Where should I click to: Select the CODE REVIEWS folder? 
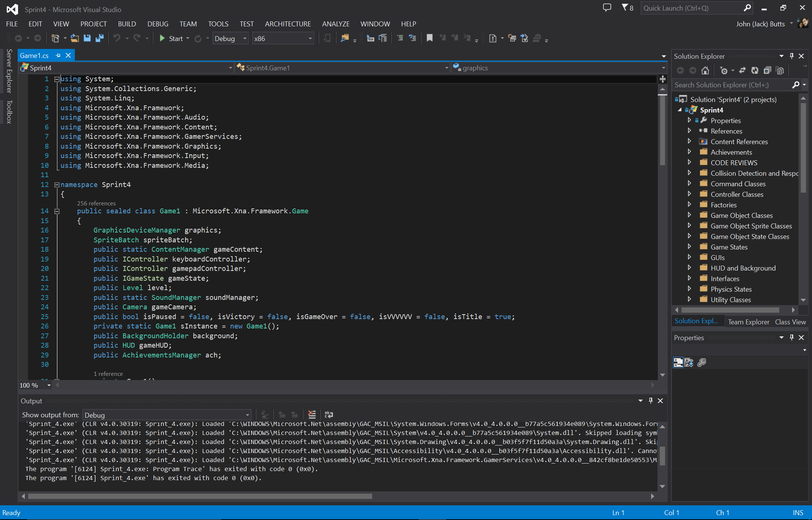pos(734,163)
